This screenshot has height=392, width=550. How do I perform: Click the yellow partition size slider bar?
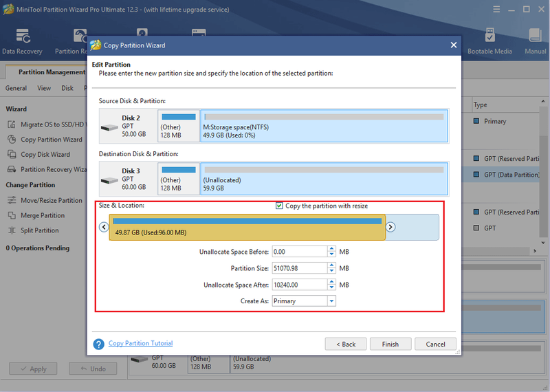pyautogui.click(x=247, y=228)
